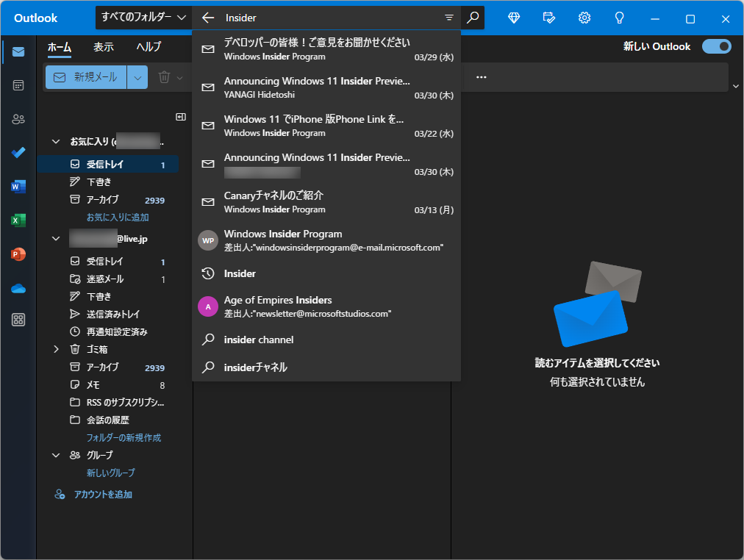Open the More apps grid icon

click(18, 320)
